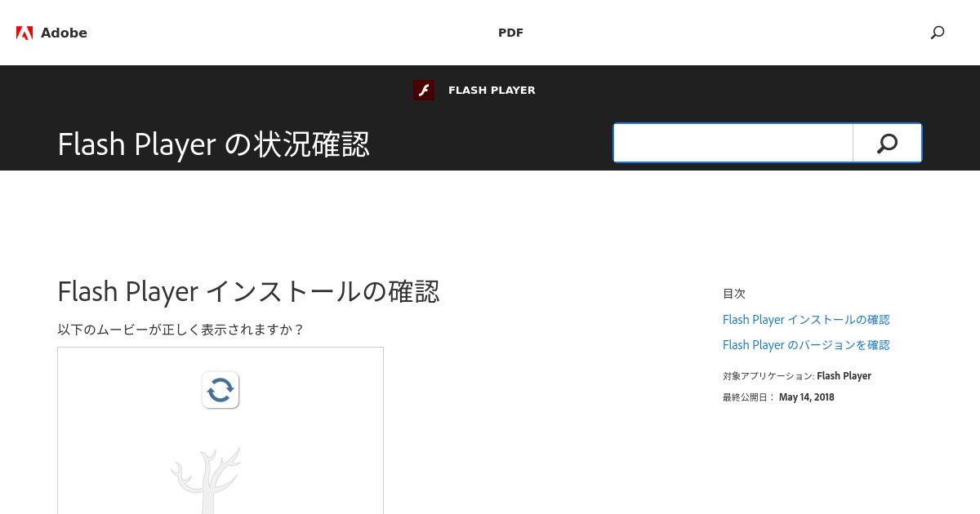Jump to Flash Player のバージョンを確認 link

click(806, 345)
